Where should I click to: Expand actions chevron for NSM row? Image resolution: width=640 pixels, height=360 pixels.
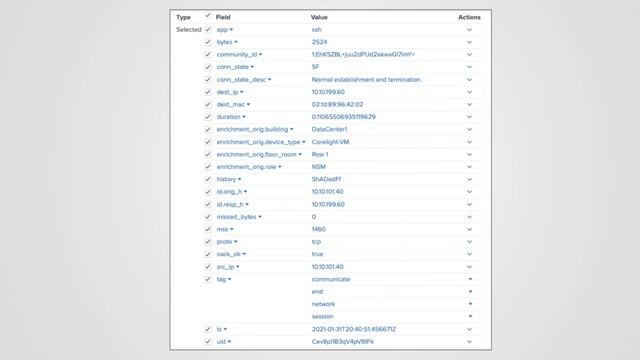[469, 167]
